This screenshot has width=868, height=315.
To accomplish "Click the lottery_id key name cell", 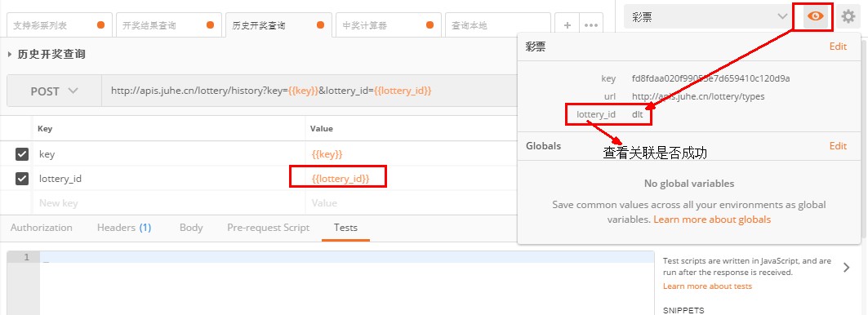I will (169, 179).
